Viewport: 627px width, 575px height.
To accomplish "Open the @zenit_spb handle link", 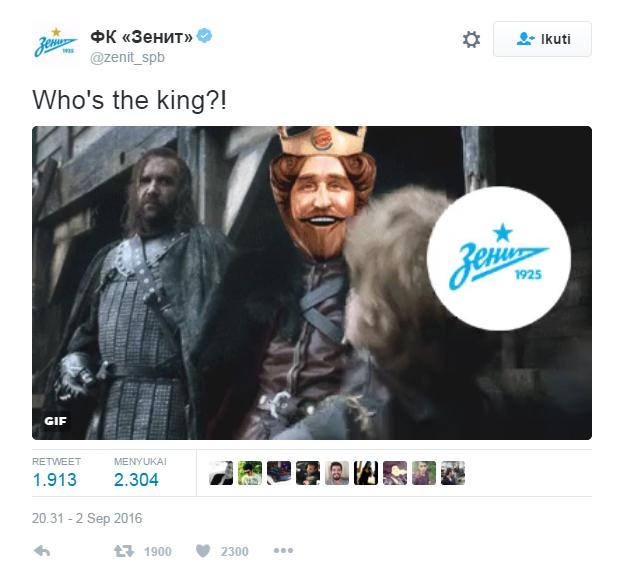I will [128, 58].
